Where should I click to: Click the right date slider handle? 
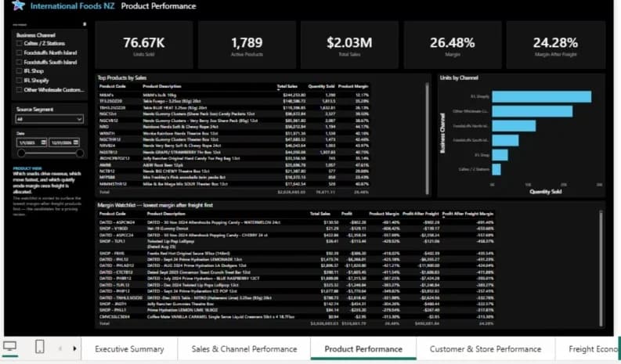tap(80, 153)
